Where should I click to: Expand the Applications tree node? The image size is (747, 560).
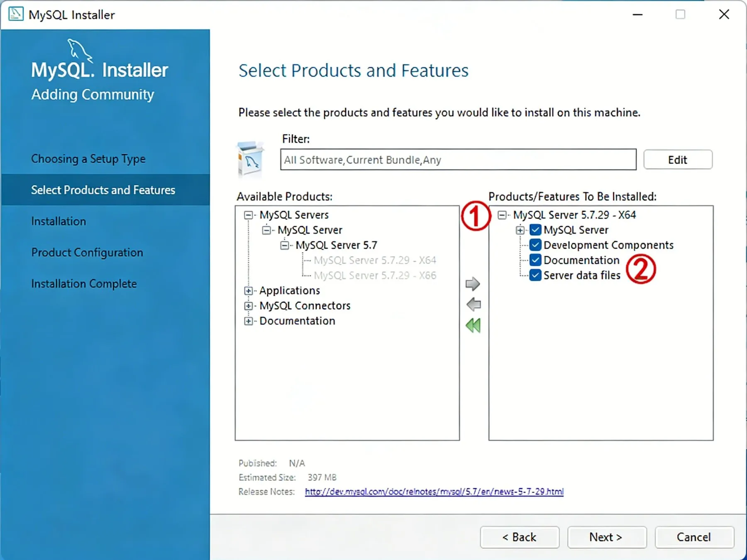pyautogui.click(x=248, y=291)
